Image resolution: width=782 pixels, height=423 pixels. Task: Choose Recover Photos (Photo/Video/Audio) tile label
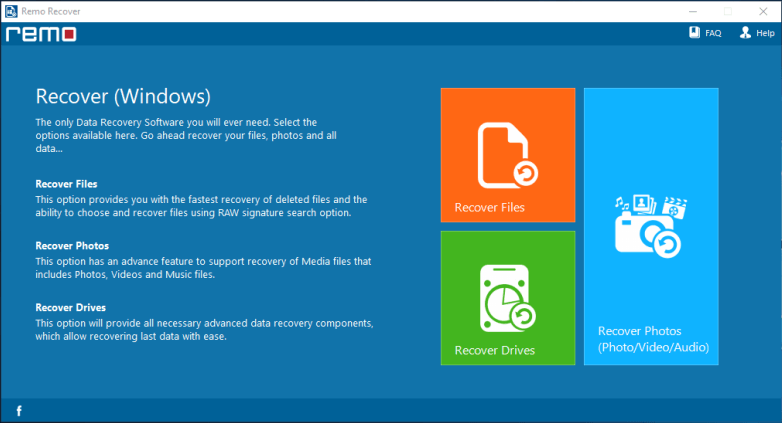point(653,339)
